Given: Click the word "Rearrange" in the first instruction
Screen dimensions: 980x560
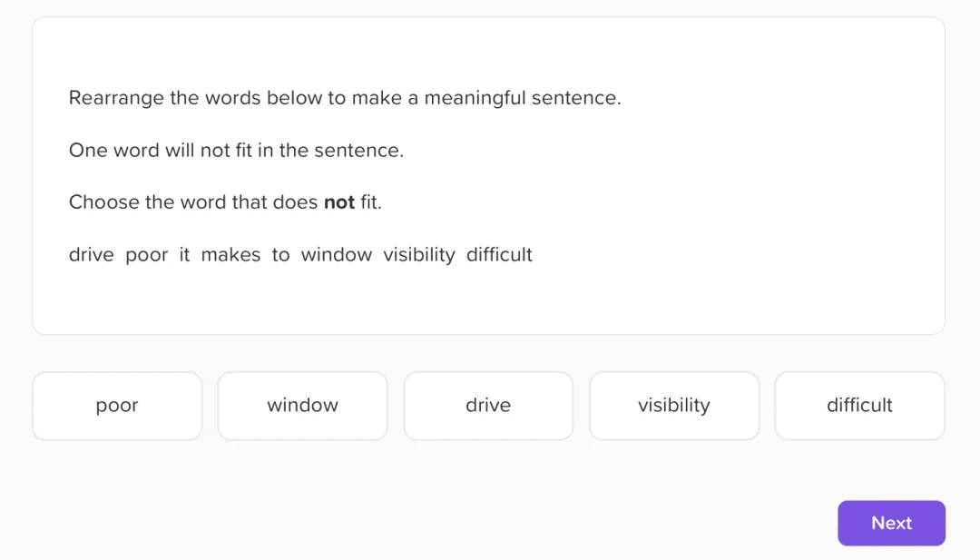Looking at the screenshot, I should click(116, 98).
